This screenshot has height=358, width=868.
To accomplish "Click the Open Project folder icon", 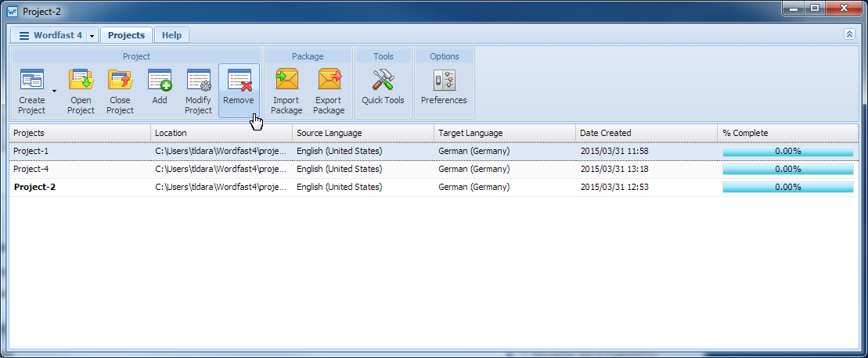I will (81, 80).
